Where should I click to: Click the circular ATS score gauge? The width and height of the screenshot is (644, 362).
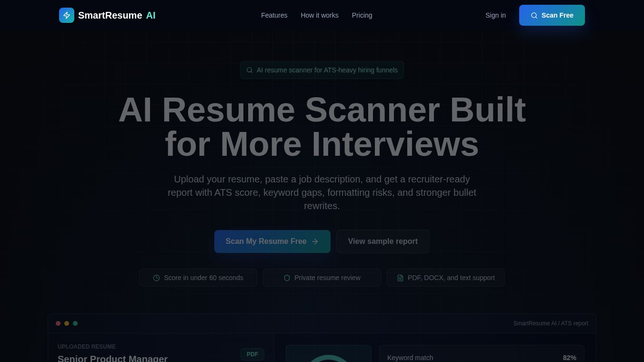pos(329,358)
